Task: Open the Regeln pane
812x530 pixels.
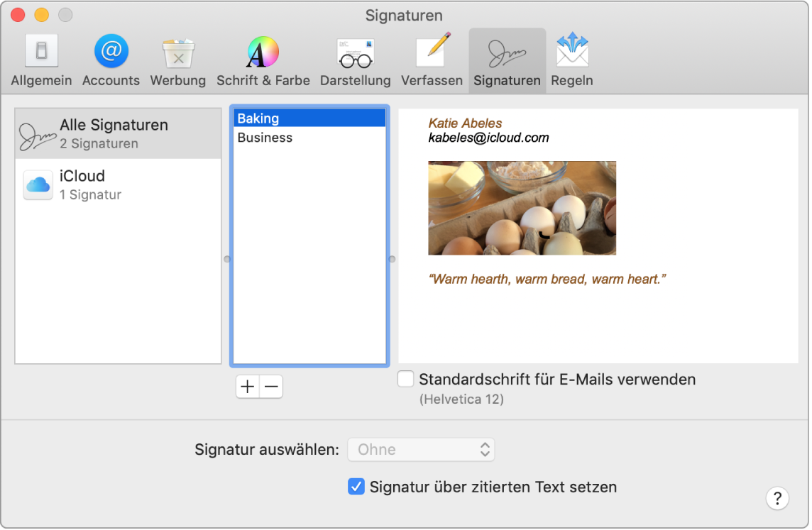Action: pyautogui.click(x=571, y=60)
